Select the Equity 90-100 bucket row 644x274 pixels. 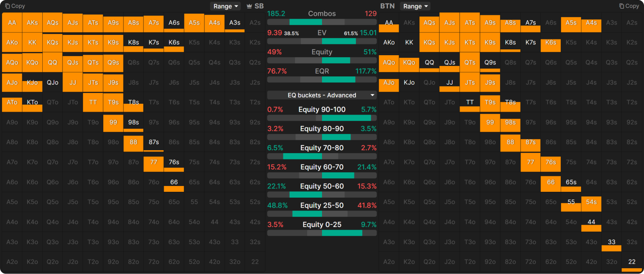coord(322,113)
